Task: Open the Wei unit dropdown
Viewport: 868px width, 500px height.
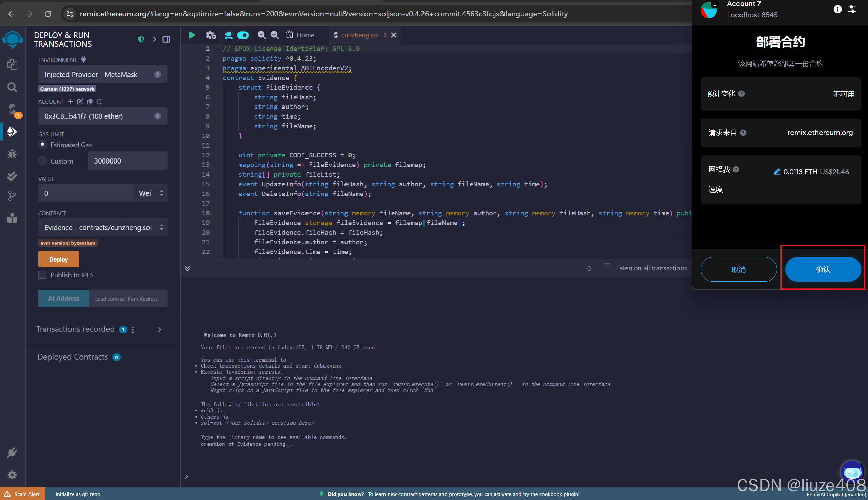Action: pos(151,193)
